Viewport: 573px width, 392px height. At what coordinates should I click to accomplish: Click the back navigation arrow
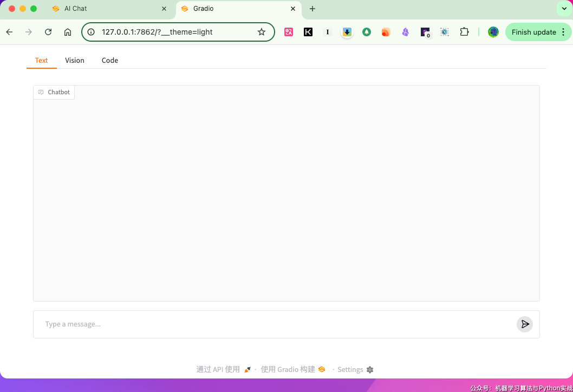pos(10,32)
